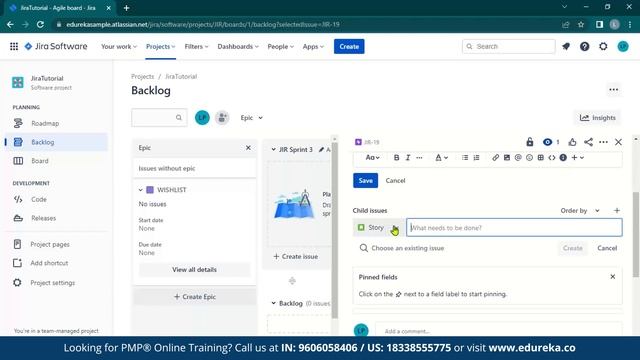Image resolution: width=640 pixels, height=360 pixels.
Task: Insert a bullet list in the editor
Action: pyautogui.click(x=465, y=158)
